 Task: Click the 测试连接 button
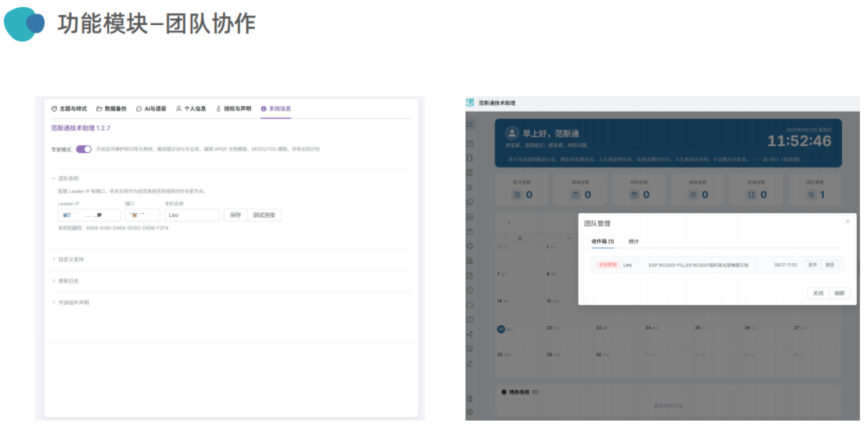point(264,215)
